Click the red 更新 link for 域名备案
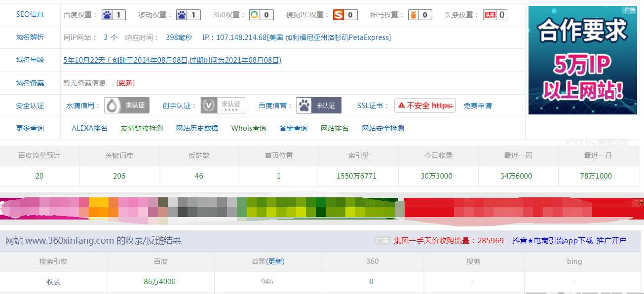 125,83
